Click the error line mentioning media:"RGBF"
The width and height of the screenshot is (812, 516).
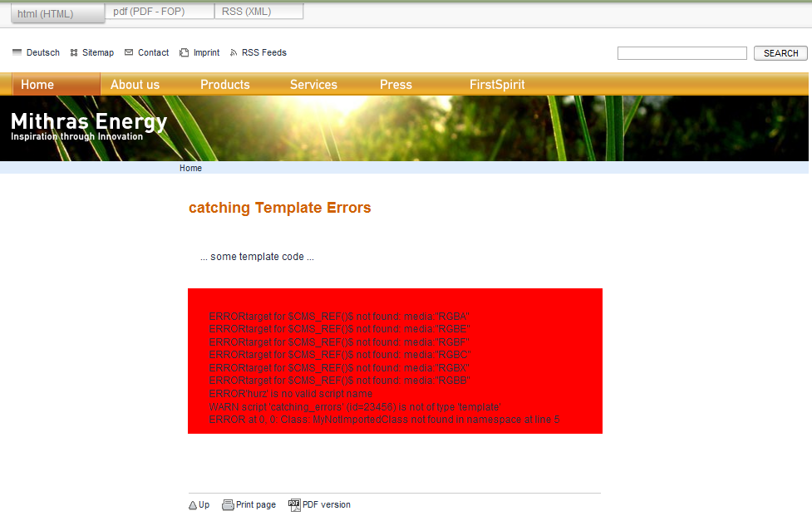(x=339, y=342)
